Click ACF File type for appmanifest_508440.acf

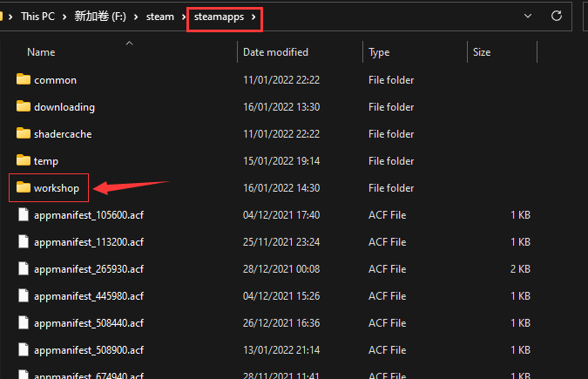tap(387, 323)
